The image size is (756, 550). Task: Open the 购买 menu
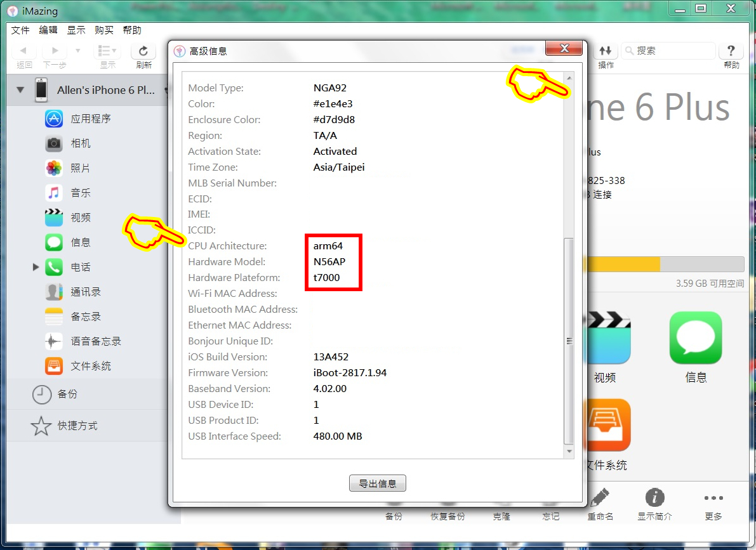pos(103,30)
